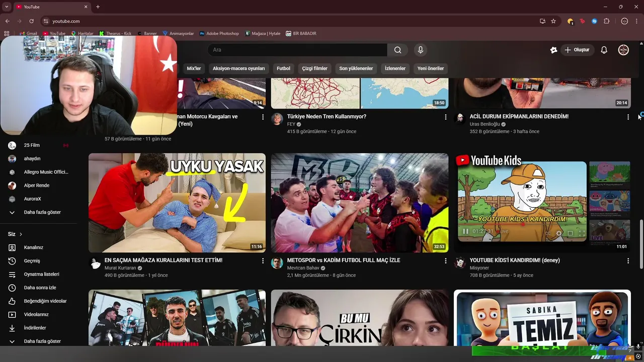This screenshot has width=644, height=362.
Task: Open Chrome's three-dot menu
Action: 637,21
